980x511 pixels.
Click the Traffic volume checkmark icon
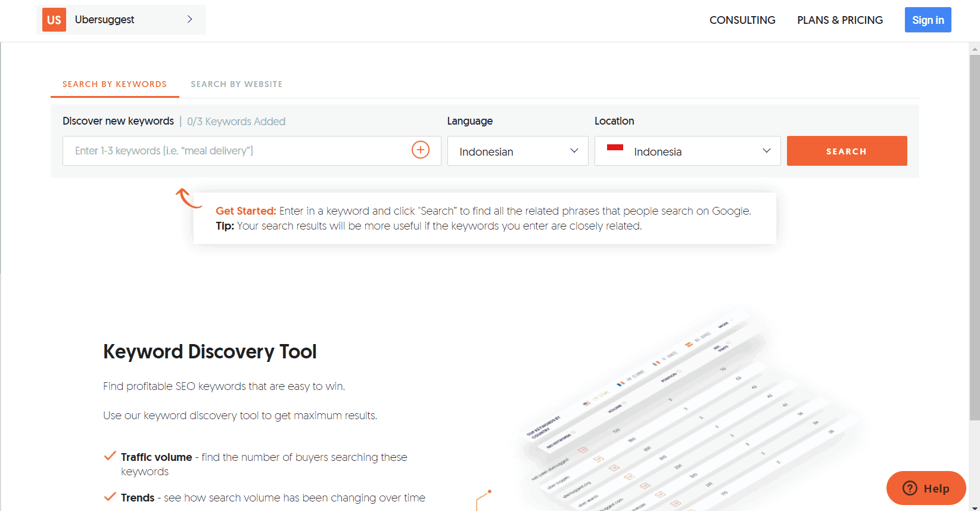[110, 456]
